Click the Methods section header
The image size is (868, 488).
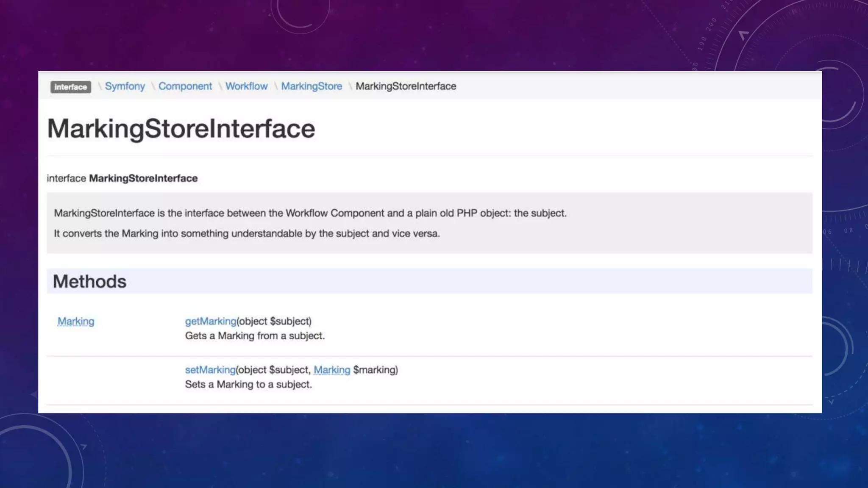click(x=89, y=281)
